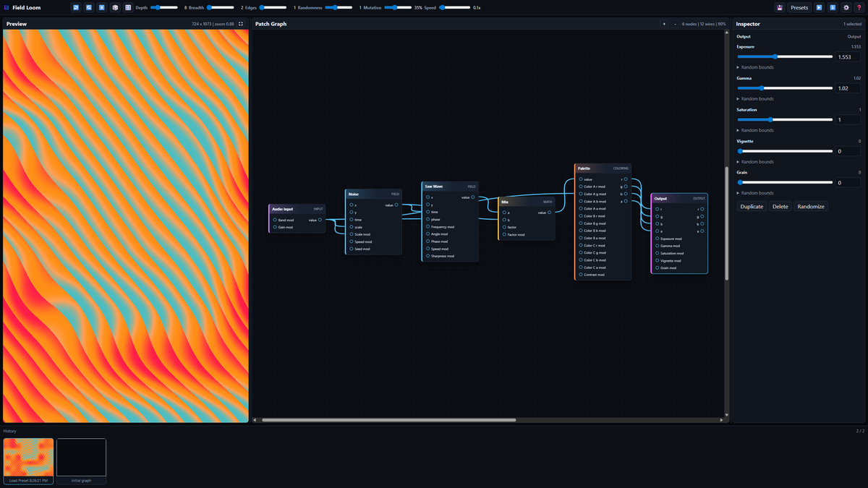
Task: Click the Patch Graph zoom-in plus button
Action: tap(664, 24)
